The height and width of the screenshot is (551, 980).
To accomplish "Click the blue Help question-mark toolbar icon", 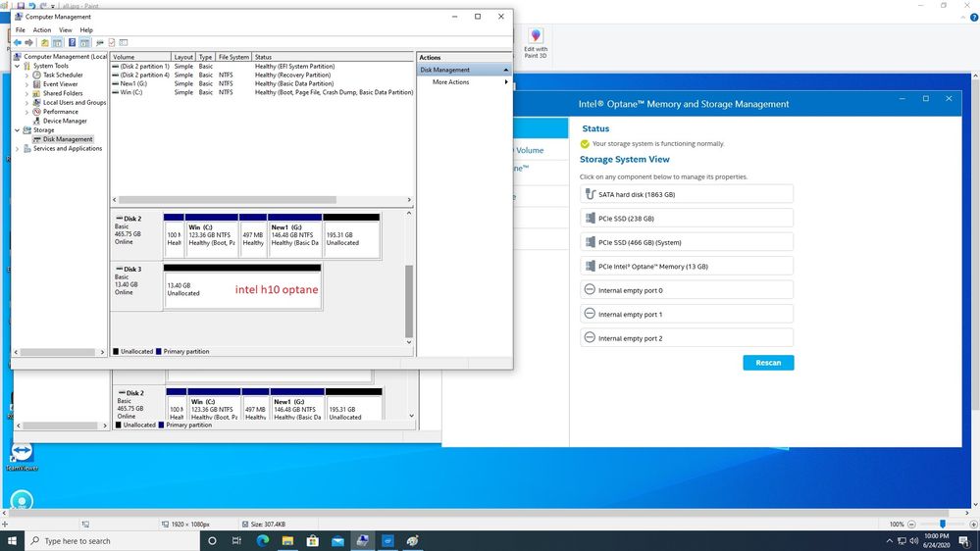I will pos(72,42).
